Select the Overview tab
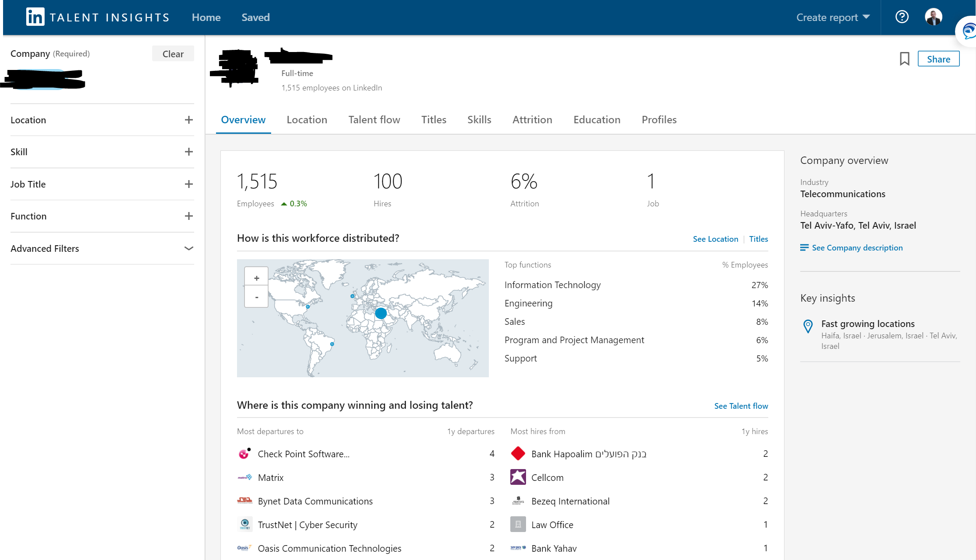 [243, 120]
